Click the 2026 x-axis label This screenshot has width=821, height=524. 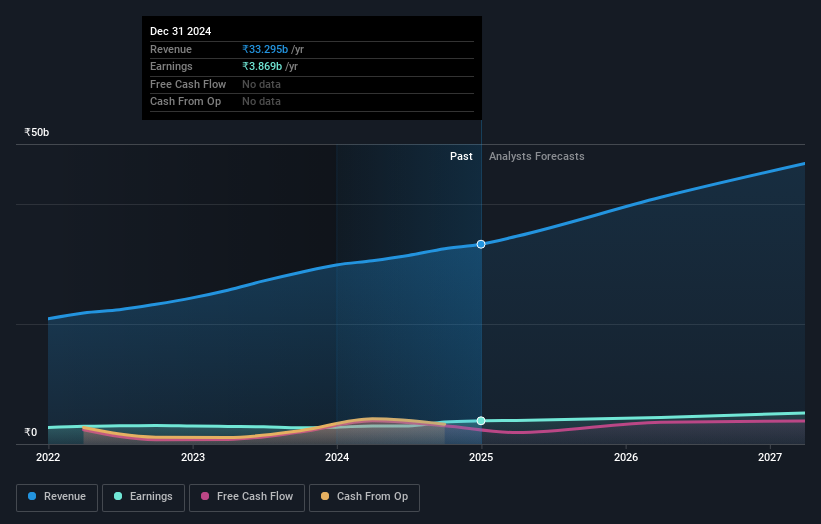point(626,457)
